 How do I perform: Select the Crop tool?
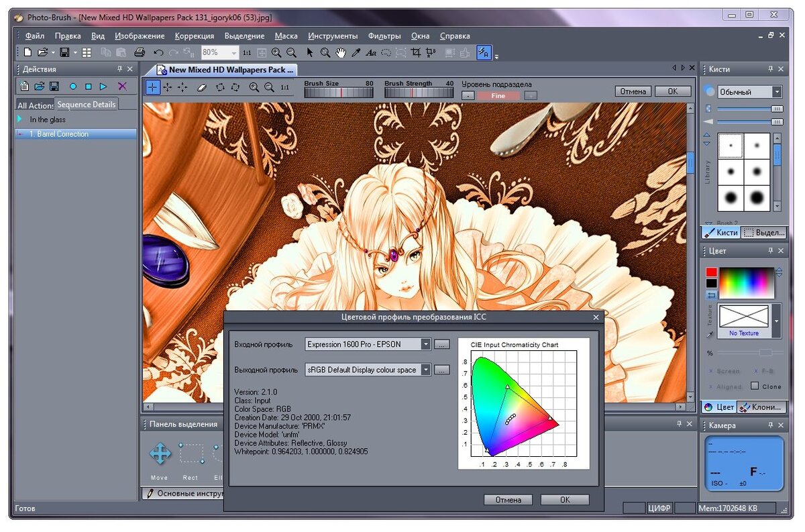point(416,52)
